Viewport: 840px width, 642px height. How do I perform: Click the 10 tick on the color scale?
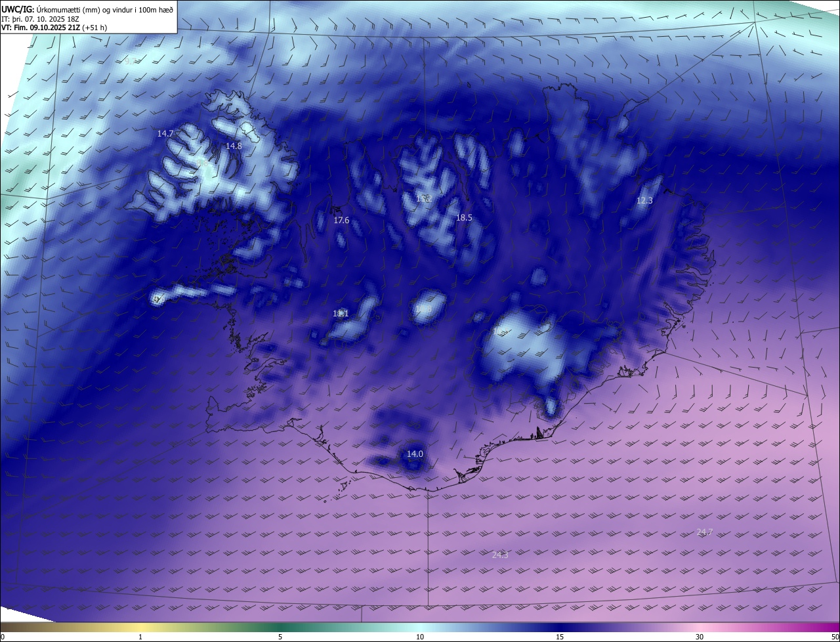point(420,637)
